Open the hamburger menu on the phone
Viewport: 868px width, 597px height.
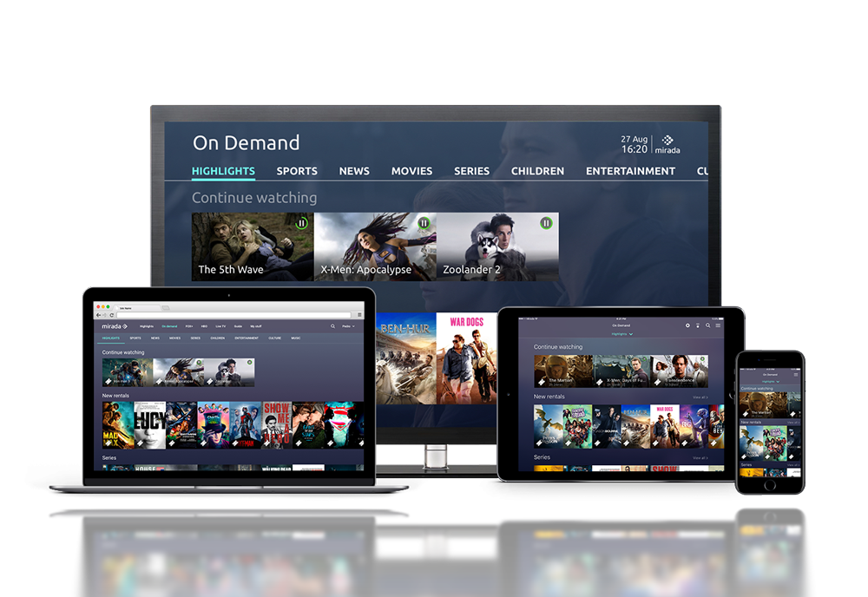(x=796, y=375)
